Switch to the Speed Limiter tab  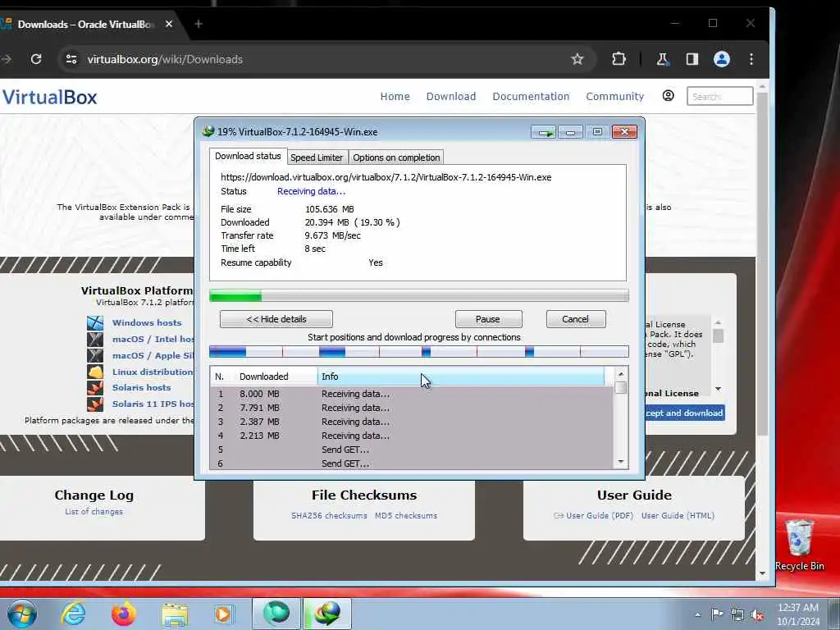[x=317, y=157]
